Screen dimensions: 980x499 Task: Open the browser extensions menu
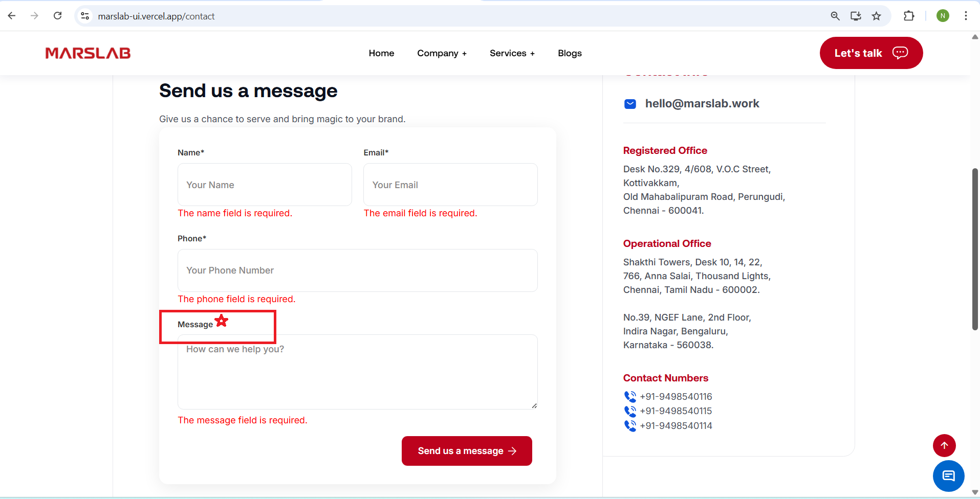909,16
